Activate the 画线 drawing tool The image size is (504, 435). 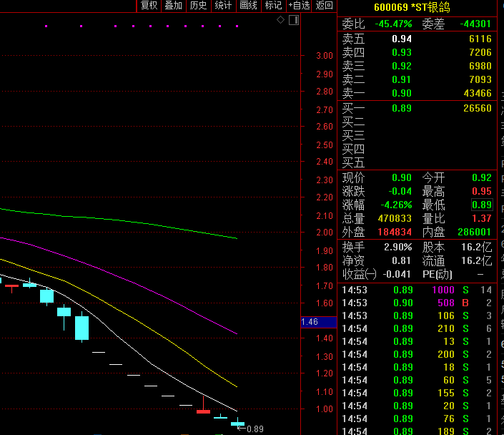[248, 6]
